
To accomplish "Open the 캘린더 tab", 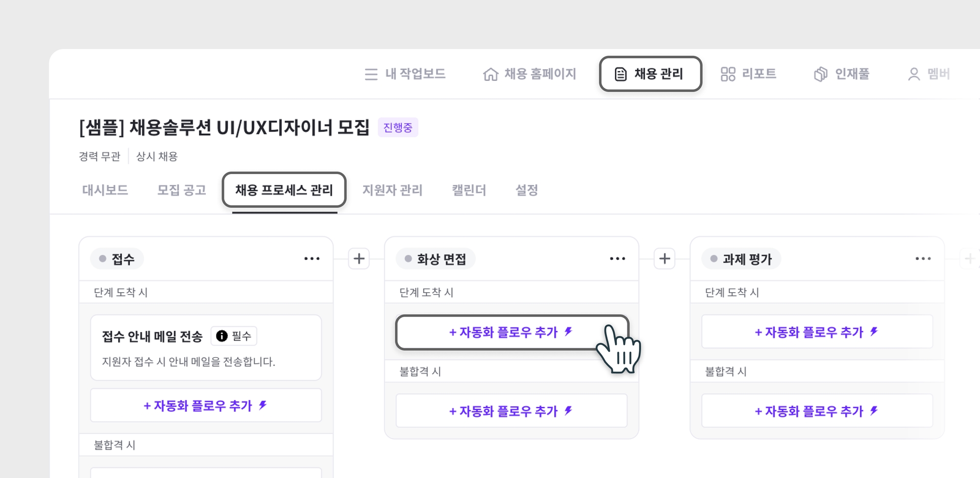I will (x=469, y=190).
